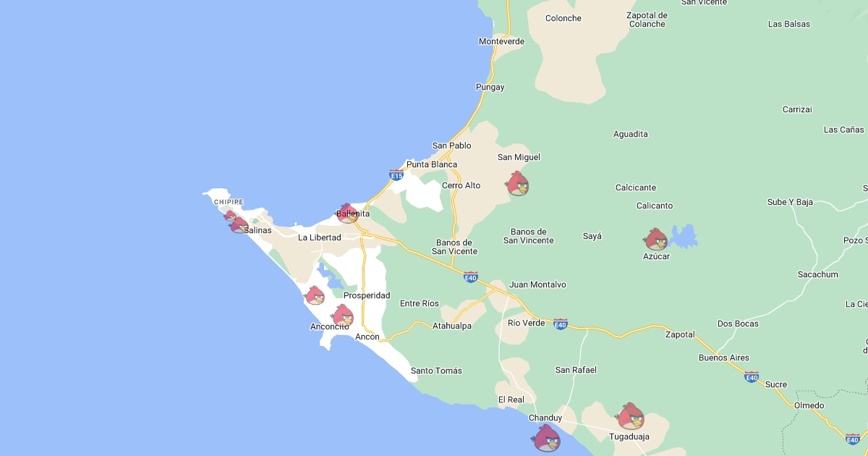Select the E40 shield beside Río Verde
868x456 pixels.
561,324
